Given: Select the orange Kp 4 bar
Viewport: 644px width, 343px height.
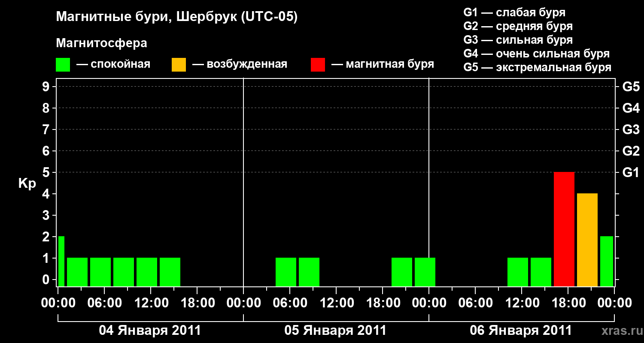Looking at the screenshot, I should click(x=587, y=240).
